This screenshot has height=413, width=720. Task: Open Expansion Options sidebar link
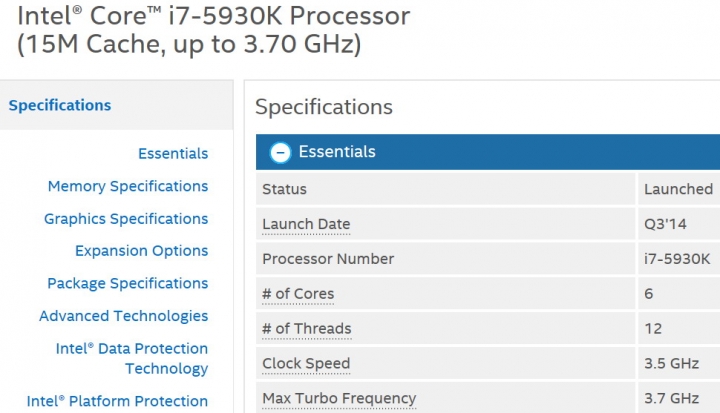point(141,251)
